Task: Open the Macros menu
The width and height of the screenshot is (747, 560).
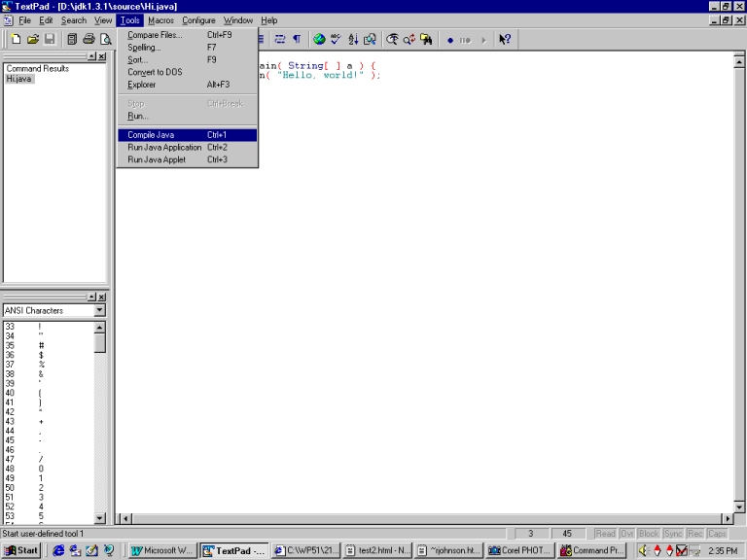Action: (160, 20)
